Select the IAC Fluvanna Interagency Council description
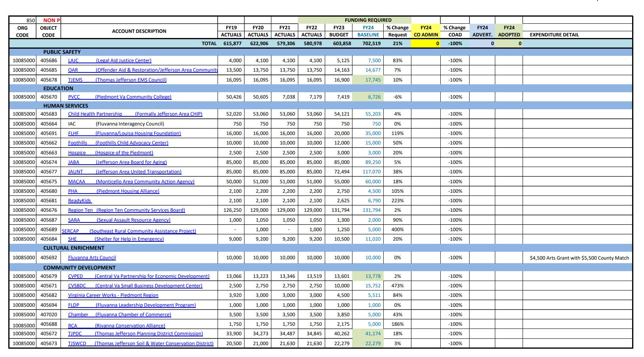Image resolution: width=644 pixels, height=357 pixels. coord(116,124)
